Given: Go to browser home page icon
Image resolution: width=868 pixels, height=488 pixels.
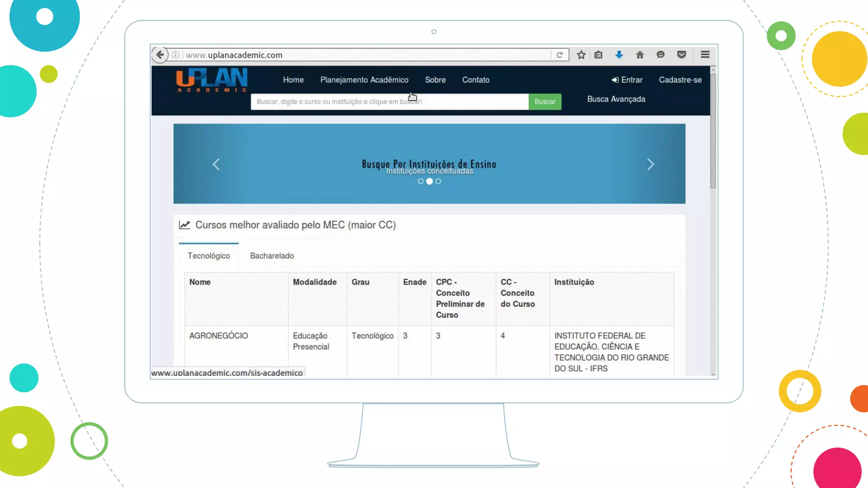Looking at the screenshot, I should click(640, 55).
